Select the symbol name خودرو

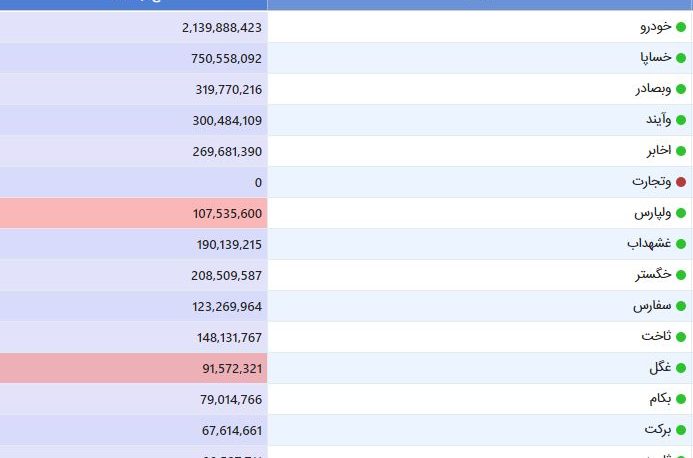656,27
